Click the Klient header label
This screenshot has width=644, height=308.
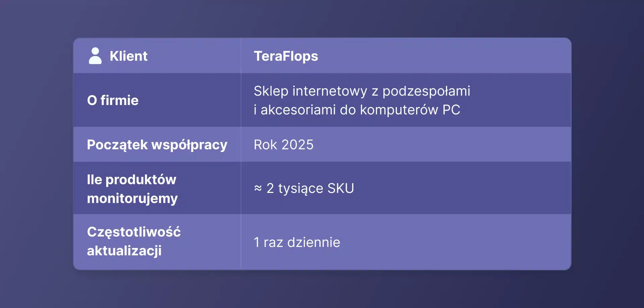(x=128, y=56)
